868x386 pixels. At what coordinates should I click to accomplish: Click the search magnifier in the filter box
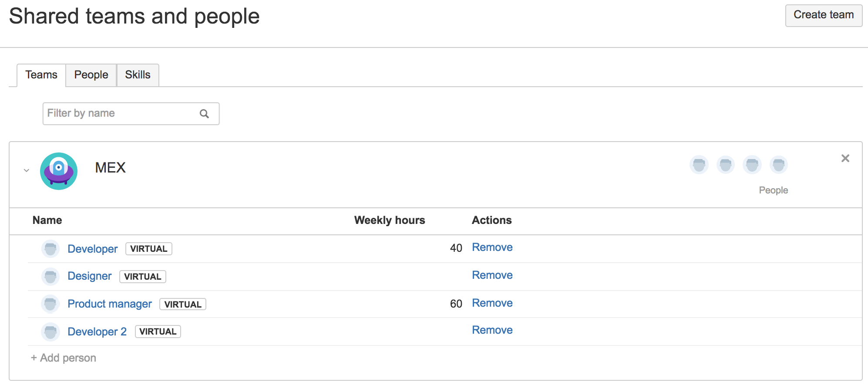204,114
